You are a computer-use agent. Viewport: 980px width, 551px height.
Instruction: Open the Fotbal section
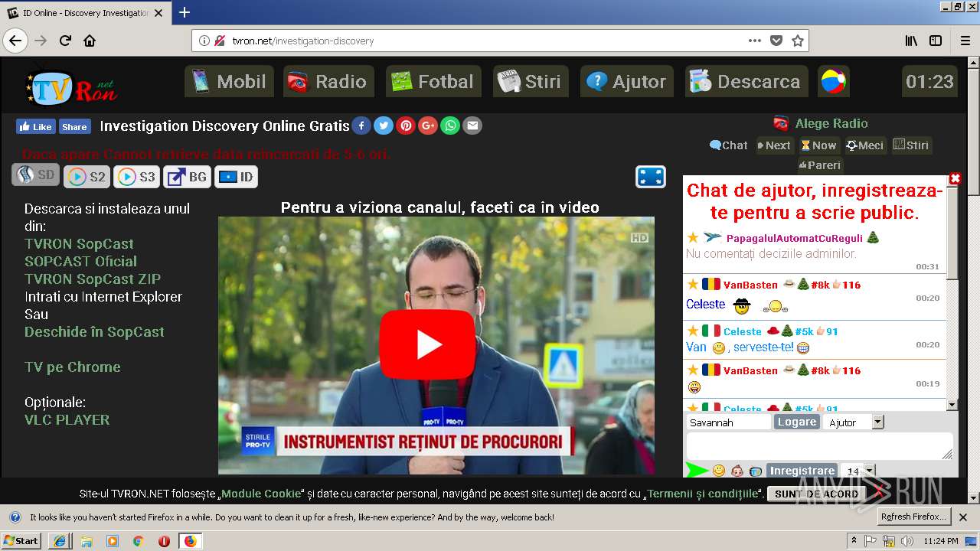pyautogui.click(x=433, y=81)
